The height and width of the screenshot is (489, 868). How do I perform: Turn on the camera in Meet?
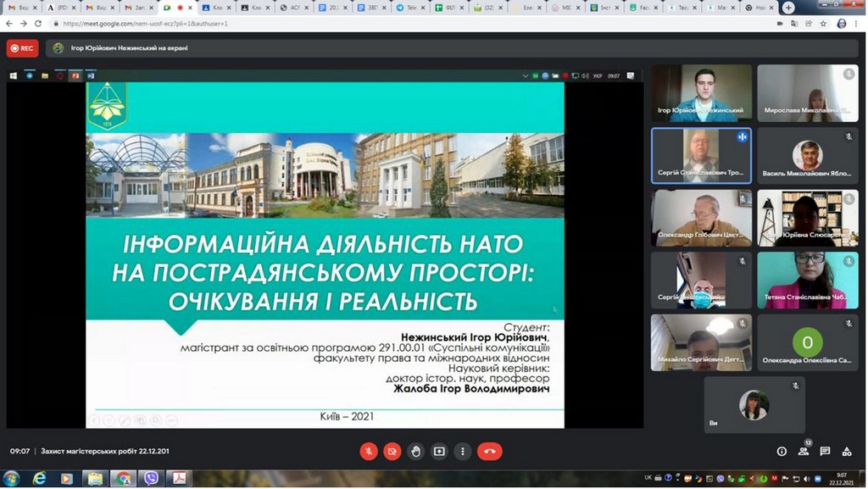392,451
